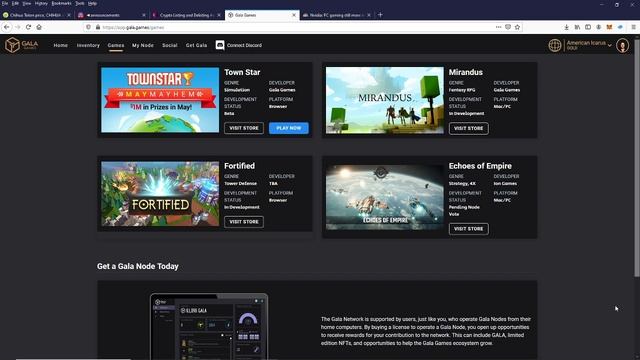Viewport: 640px width, 360px height.
Task: Switch to the Nvidia PC gaming tab
Action: pos(337,15)
